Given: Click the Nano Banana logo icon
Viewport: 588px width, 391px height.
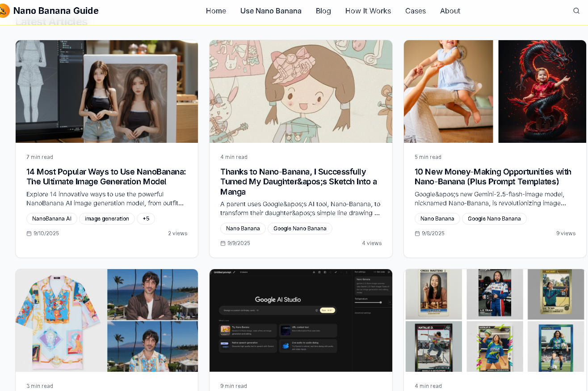Looking at the screenshot, I should (4, 11).
